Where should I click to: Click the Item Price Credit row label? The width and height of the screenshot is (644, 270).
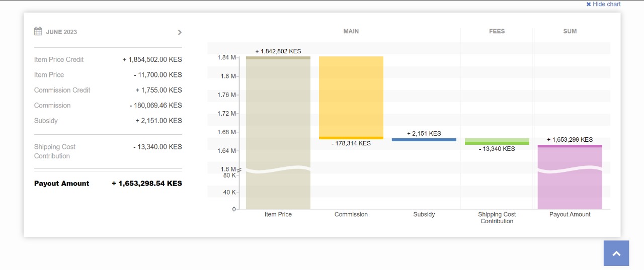(59, 59)
